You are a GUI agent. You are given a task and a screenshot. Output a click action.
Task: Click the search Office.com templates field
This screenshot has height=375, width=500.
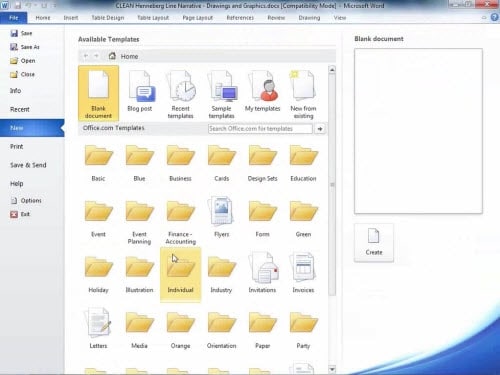tap(260, 129)
